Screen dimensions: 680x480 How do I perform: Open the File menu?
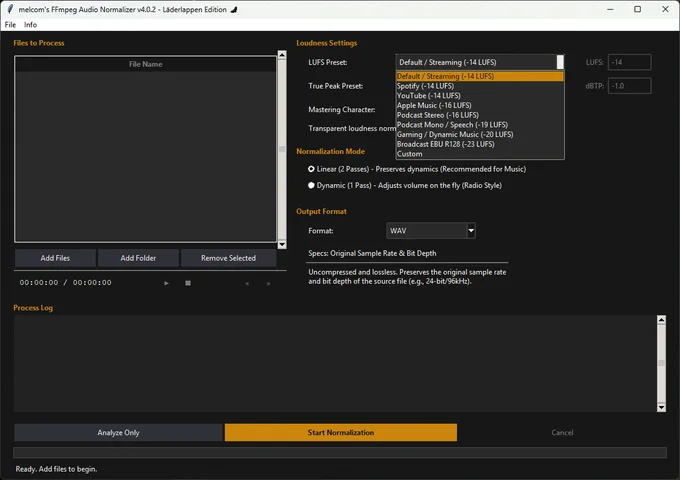point(10,25)
